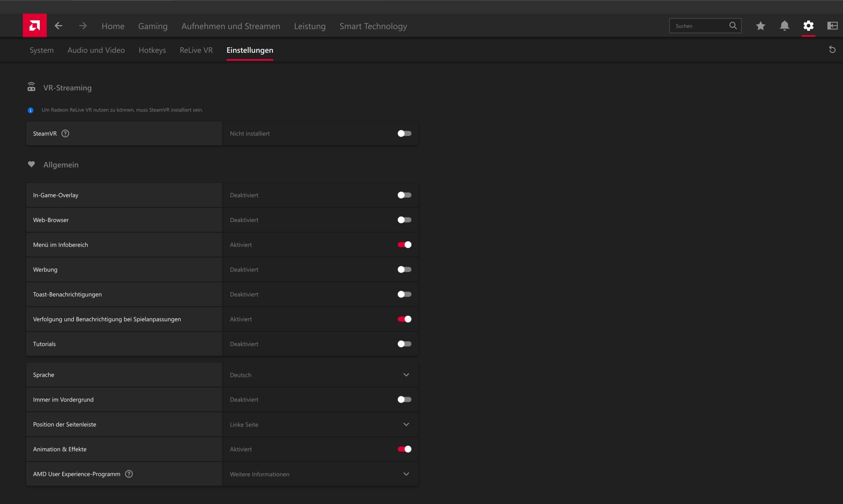The width and height of the screenshot is (843, 504).
Task: Click the Sprache label
Action: coord(43,375)
